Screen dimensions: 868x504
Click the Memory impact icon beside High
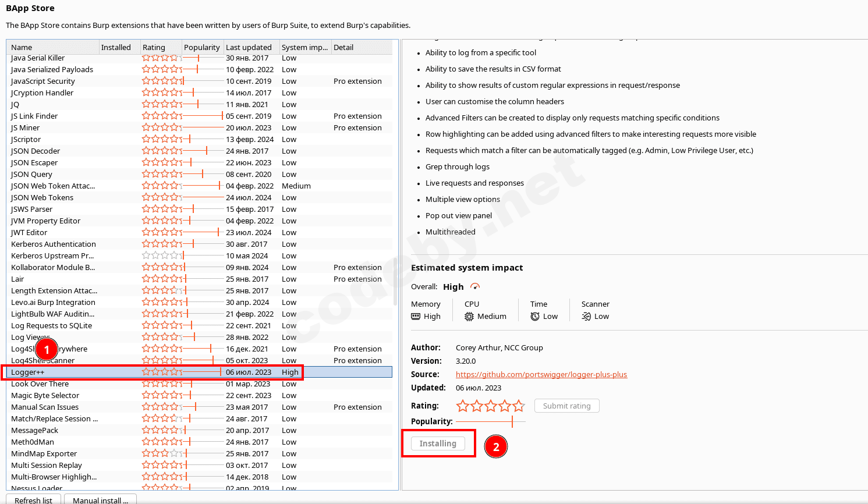click(416, 317)
